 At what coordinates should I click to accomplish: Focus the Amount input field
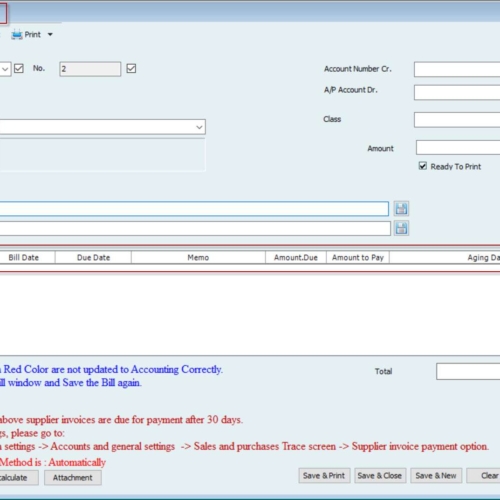click(x=458, y=148)
